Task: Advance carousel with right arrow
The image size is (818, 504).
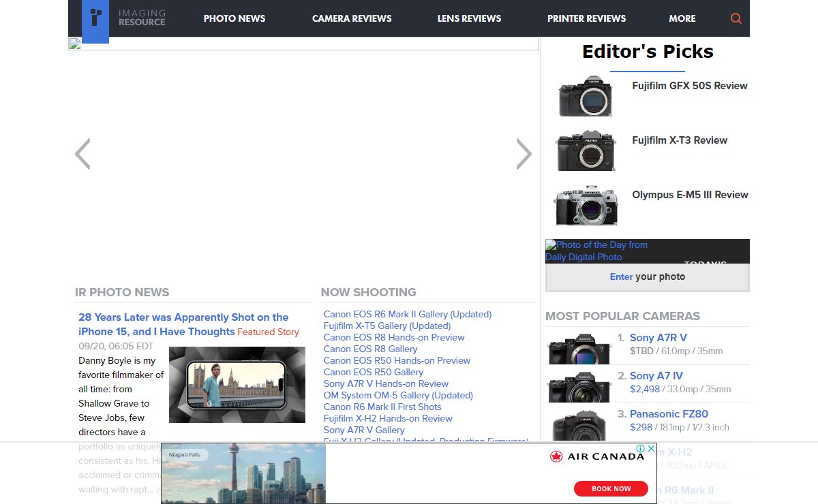Action: coord(524,154)
